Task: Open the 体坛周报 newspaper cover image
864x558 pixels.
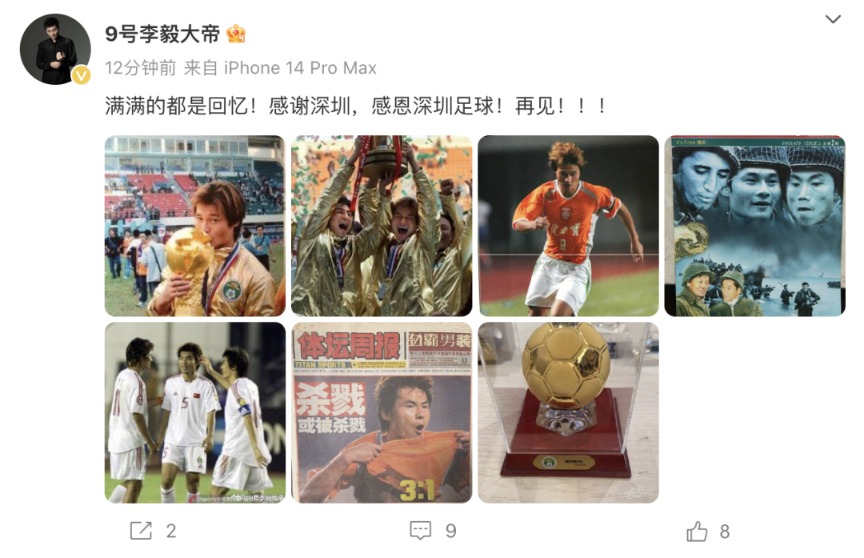Action: coord(381,413)
